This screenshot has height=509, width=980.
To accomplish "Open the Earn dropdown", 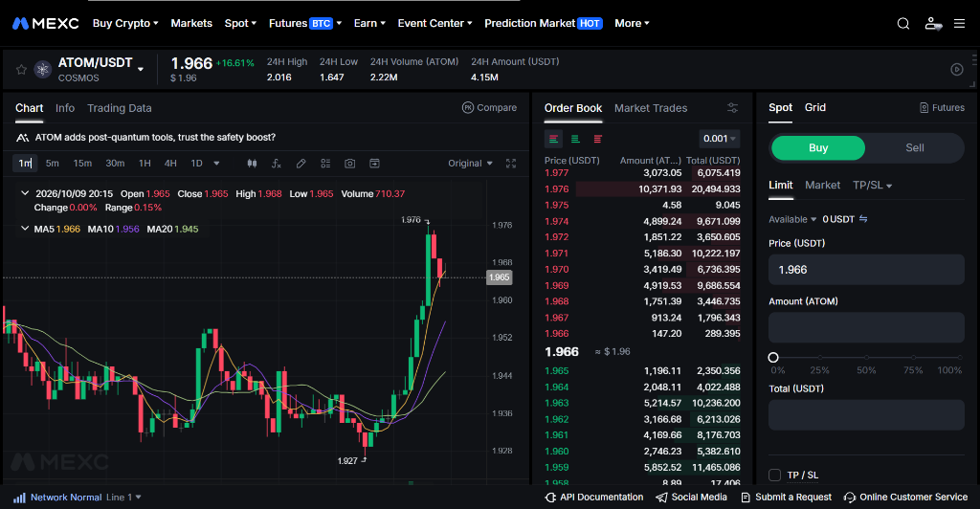I will [369, 24].
